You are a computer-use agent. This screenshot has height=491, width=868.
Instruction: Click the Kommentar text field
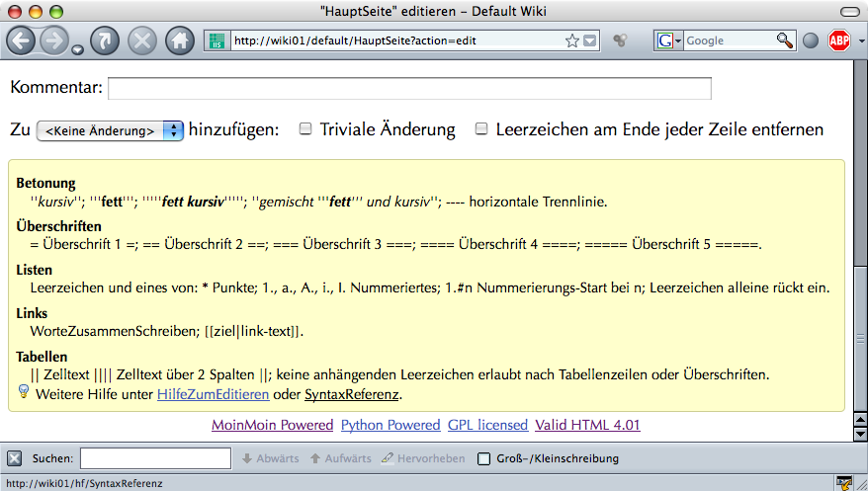coord(409,89)
